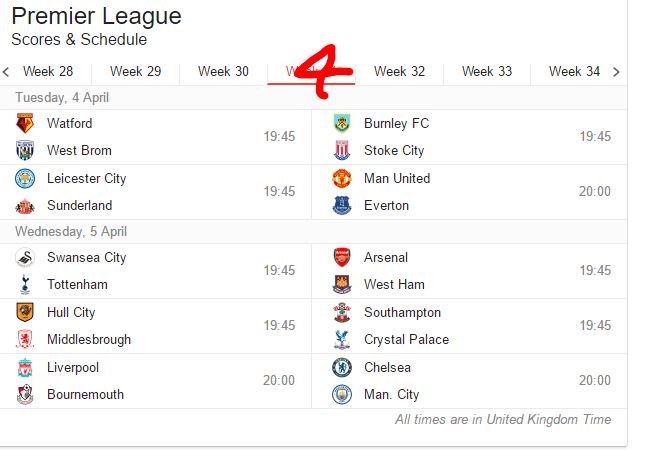Click the Chelsea club crest

pos(342,368)
